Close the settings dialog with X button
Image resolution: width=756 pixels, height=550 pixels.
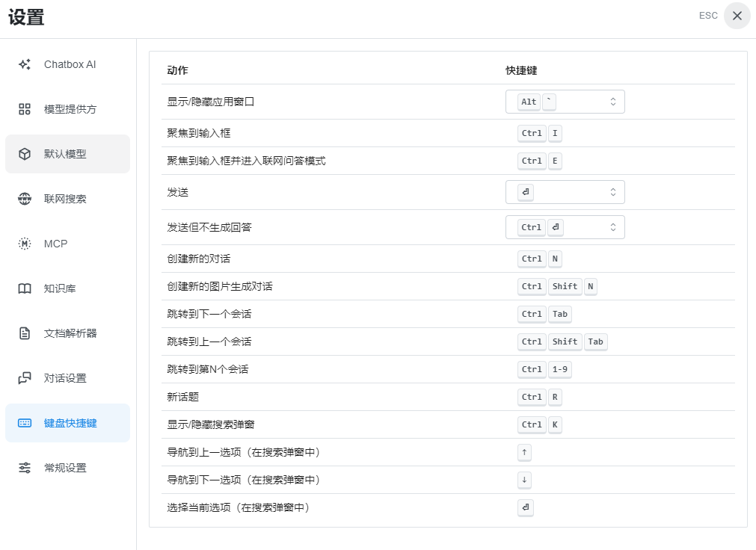pos(737,16)
